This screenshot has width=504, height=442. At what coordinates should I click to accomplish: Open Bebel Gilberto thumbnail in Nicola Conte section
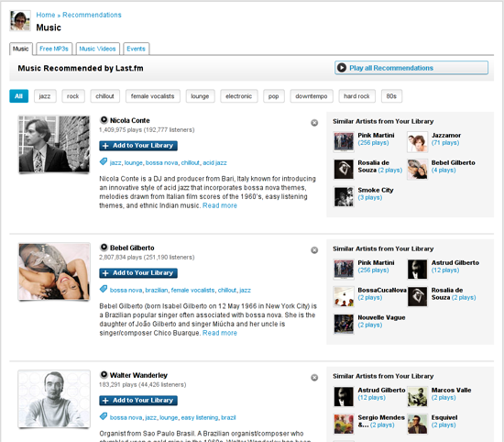tap(417, 170)
